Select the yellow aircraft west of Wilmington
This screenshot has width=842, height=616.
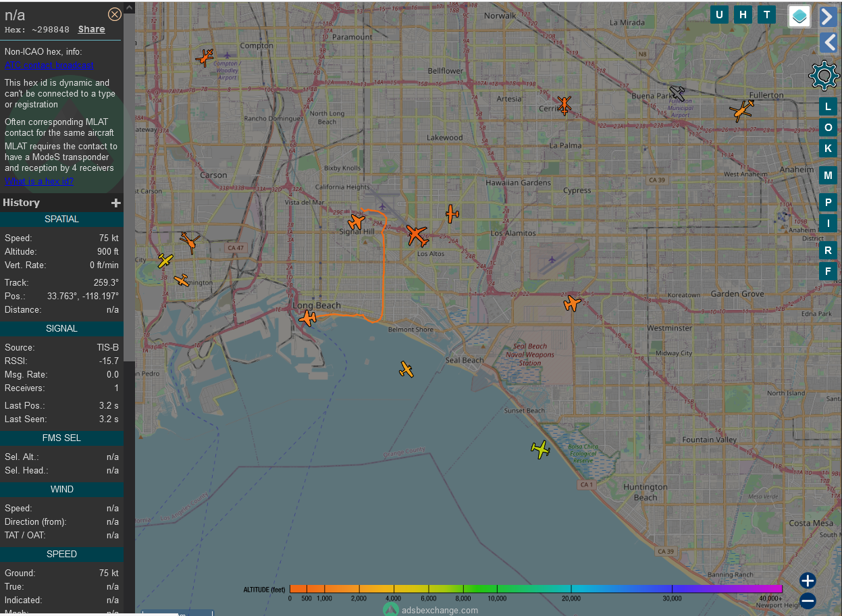coord(165,261)
